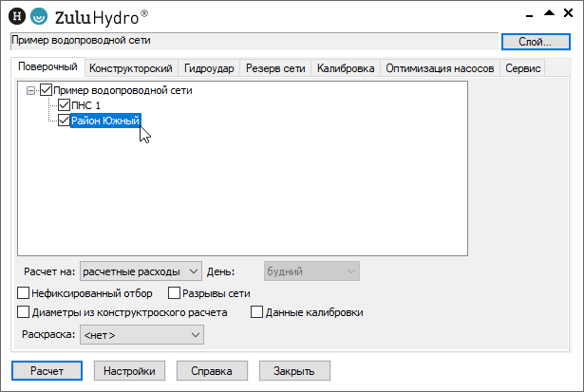Image resolution: width=584 pixels, height=392 pixels.
Task: Click the collapse-up triangle icon in title bar
Action: 549,12
